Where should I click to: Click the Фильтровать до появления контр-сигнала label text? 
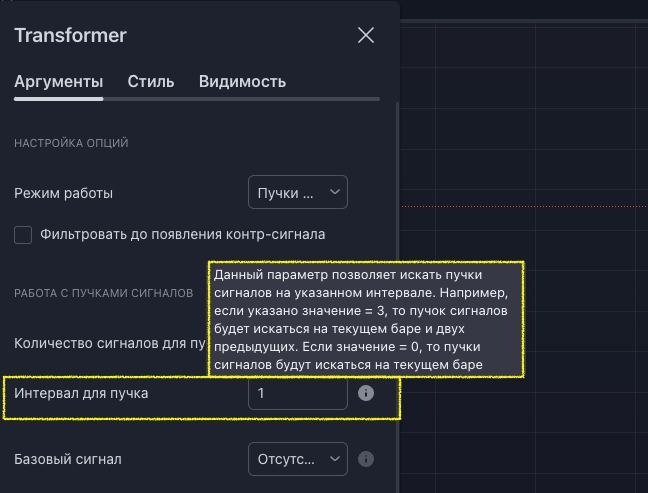point(182,235)
